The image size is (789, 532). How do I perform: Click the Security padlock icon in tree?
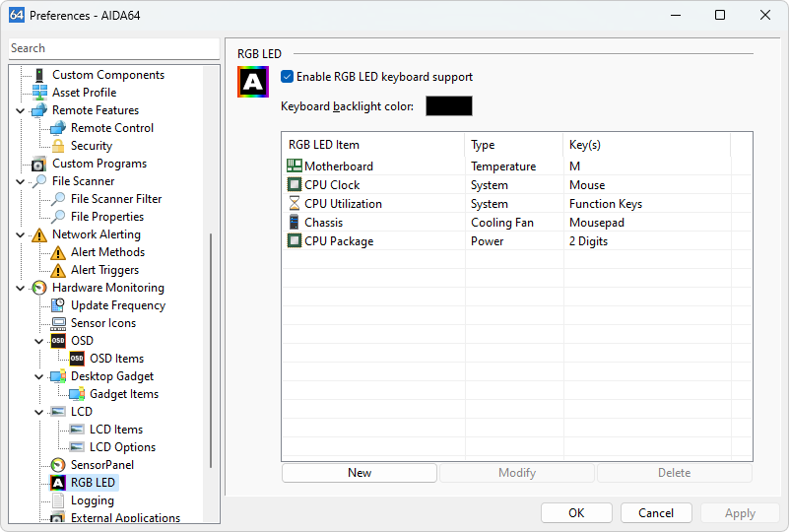[58, 146]
